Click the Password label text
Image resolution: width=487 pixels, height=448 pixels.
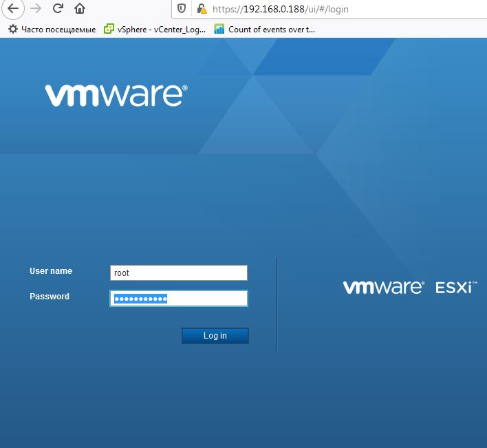50,297
